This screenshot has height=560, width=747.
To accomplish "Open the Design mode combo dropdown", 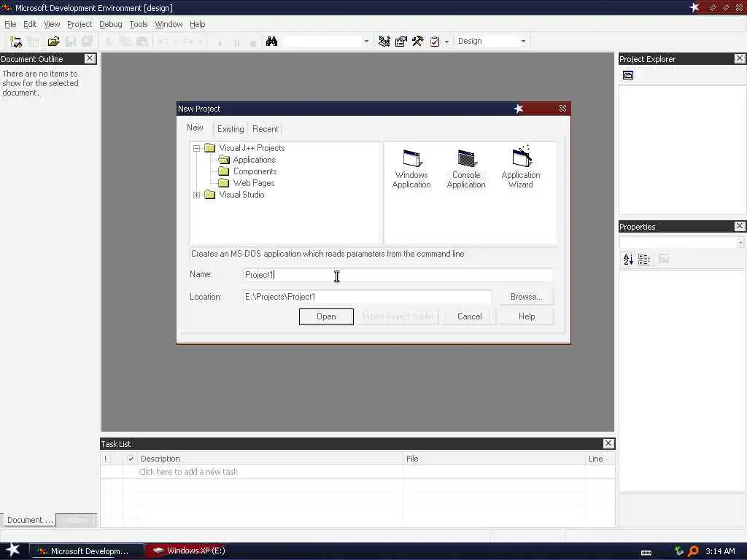I will 523,42.
